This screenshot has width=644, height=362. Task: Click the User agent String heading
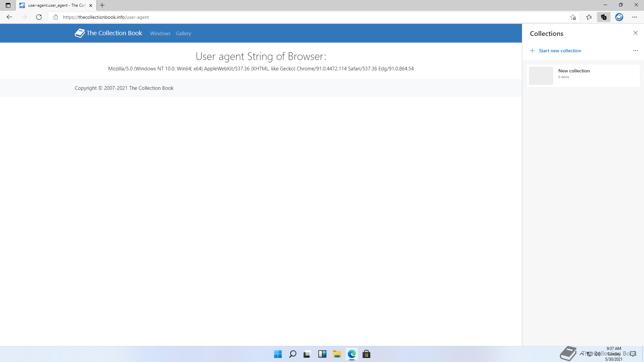(x=261, y=56)
